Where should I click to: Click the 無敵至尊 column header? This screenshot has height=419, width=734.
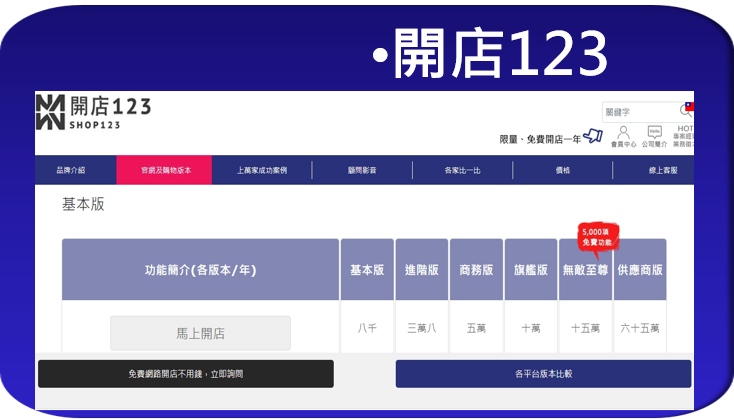point(585,270)
